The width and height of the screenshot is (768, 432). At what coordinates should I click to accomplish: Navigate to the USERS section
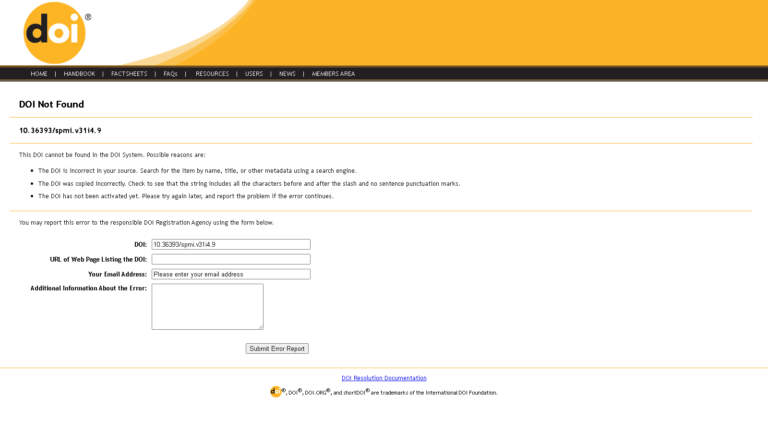254,74
